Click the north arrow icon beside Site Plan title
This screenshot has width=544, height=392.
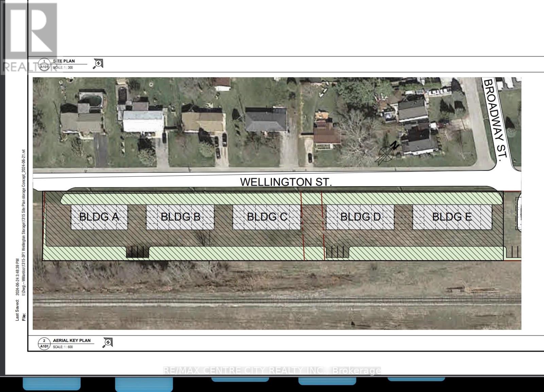click(x=98, y=64)
